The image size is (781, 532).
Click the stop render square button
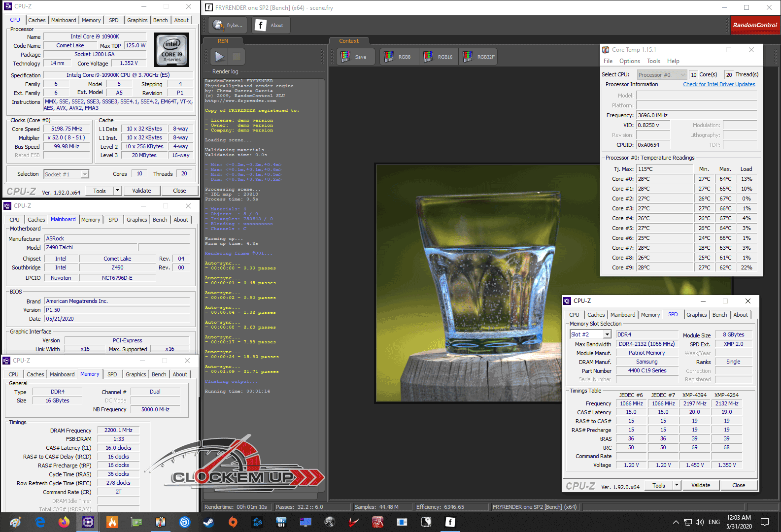pos(237,57)
